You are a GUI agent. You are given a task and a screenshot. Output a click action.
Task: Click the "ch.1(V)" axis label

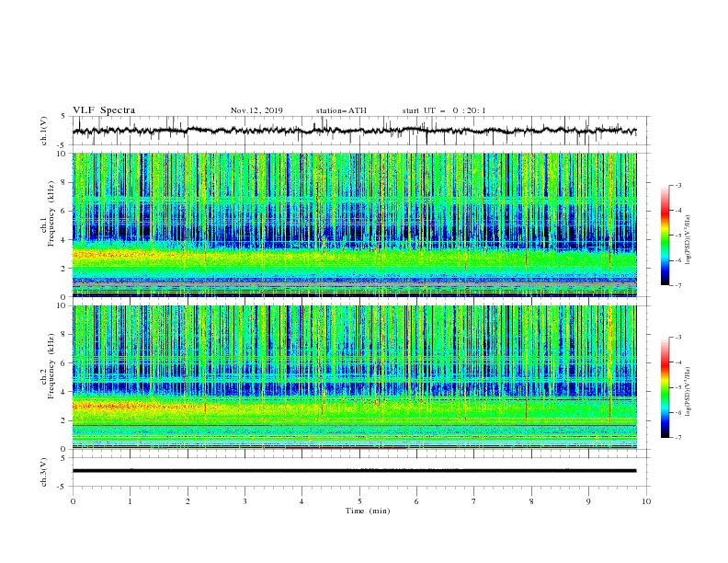click(44, 131)
